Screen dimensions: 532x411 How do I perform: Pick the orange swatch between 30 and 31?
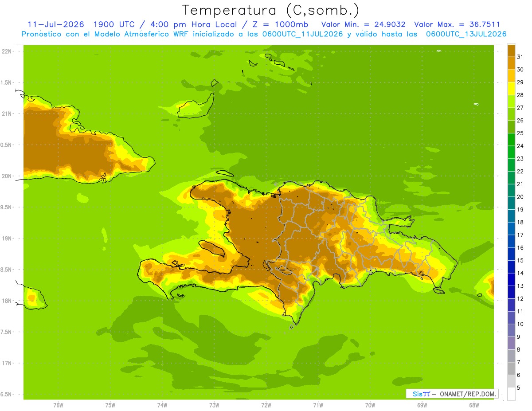[x=511, y=63]
